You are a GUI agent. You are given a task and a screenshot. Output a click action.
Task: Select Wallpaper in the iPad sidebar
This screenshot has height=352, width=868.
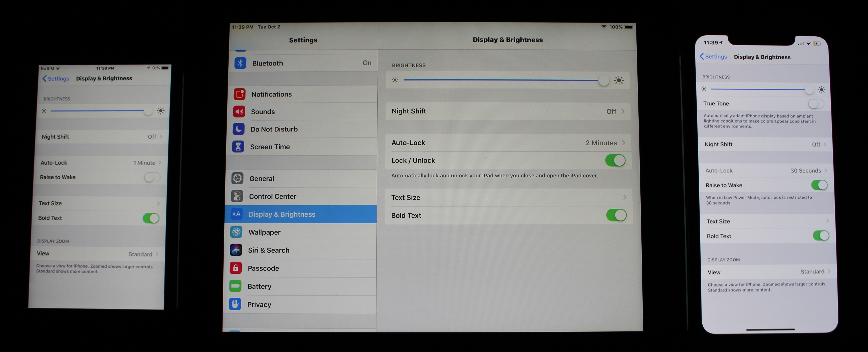(x=265, y=232)
